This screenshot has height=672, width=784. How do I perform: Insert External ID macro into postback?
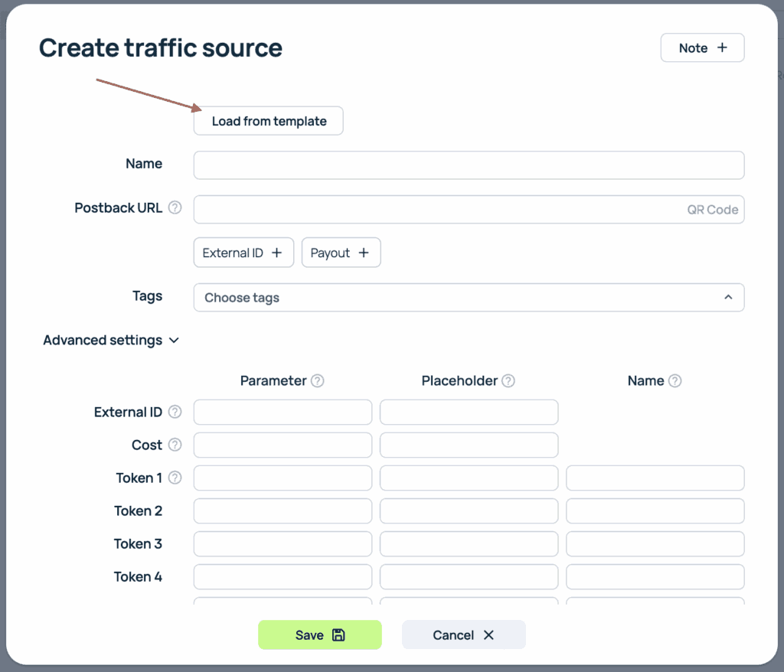[243, 253]
